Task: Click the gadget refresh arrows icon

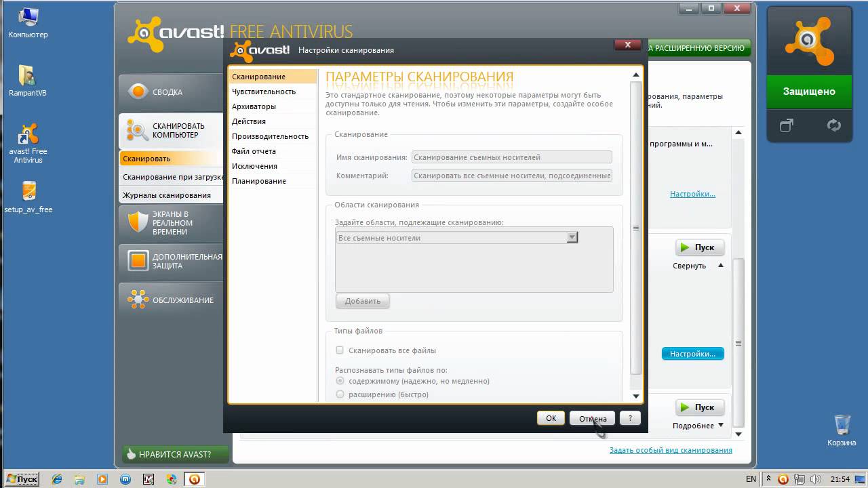Action: pyautogui.click(x=834, y=125)
